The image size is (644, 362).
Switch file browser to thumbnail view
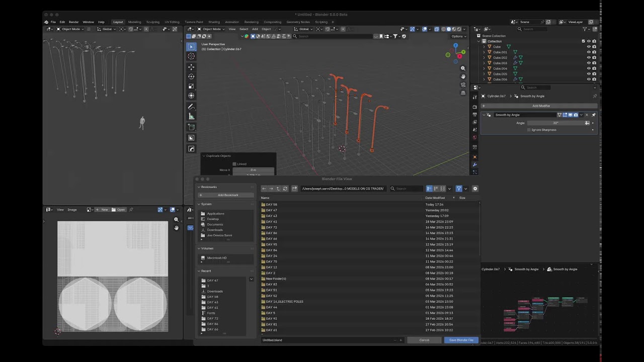coord(443,189)
